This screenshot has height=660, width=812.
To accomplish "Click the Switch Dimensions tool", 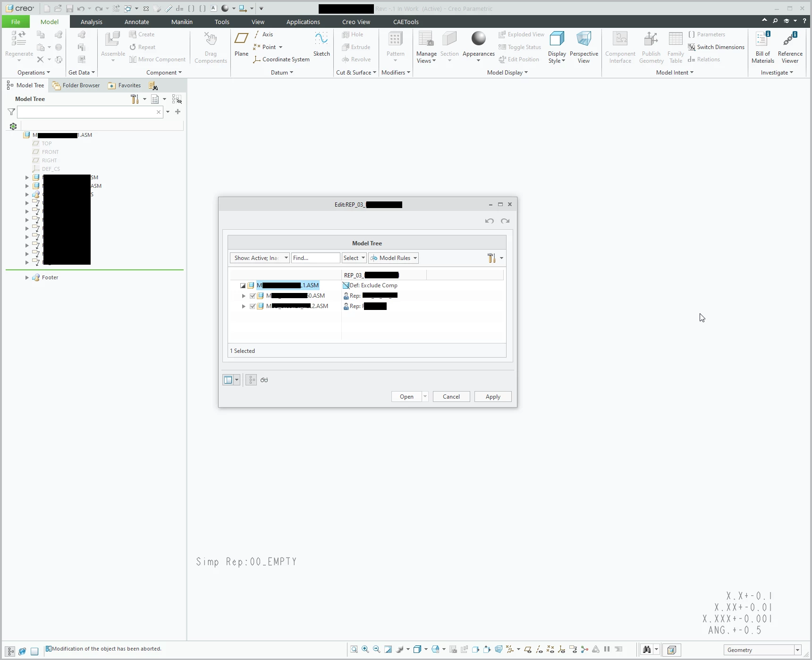I will pos(716,47).
